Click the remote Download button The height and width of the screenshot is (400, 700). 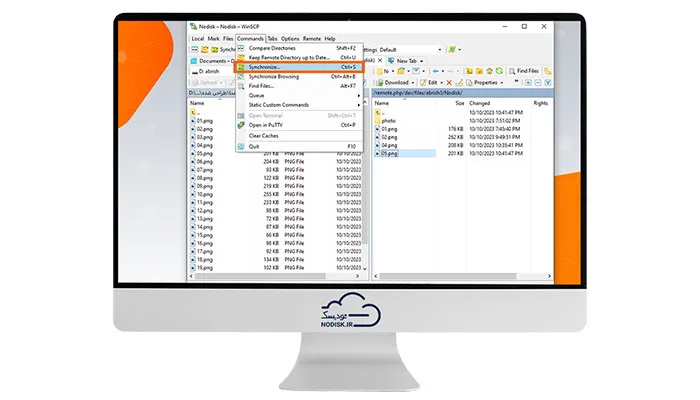395,83
